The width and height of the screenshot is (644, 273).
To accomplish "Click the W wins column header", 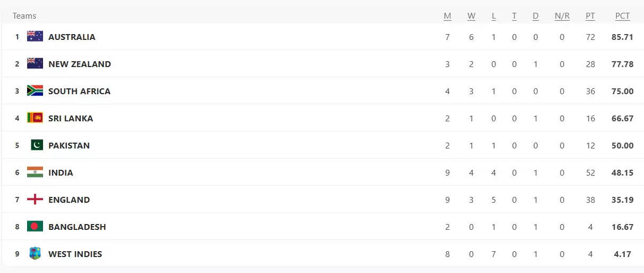I will coord(471,16).
